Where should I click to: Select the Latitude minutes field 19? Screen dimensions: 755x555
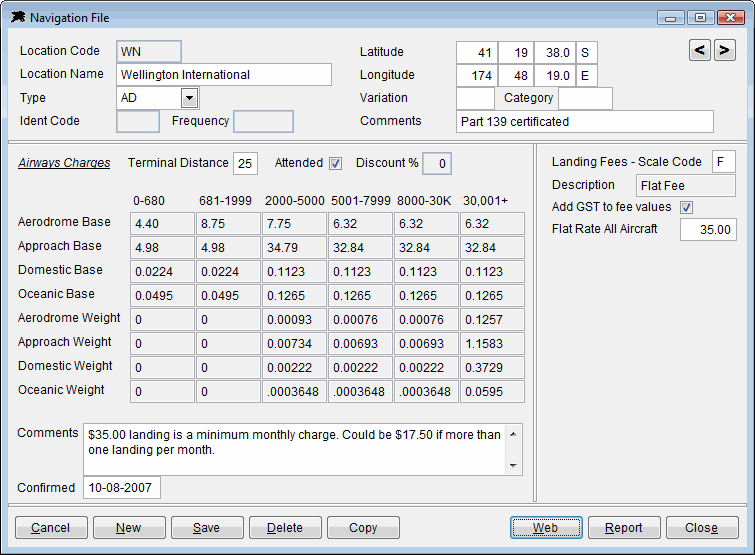pyautogui.click(x=516, y=52)
